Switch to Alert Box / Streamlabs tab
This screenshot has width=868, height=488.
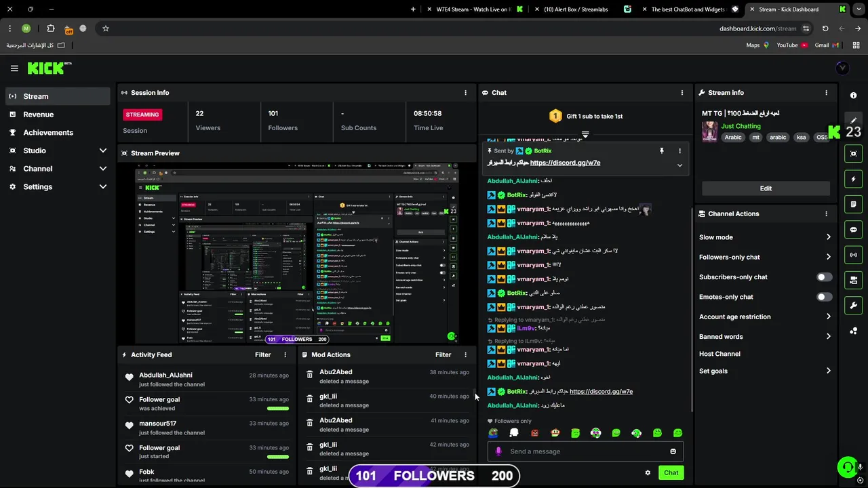(x=583, y=9)
